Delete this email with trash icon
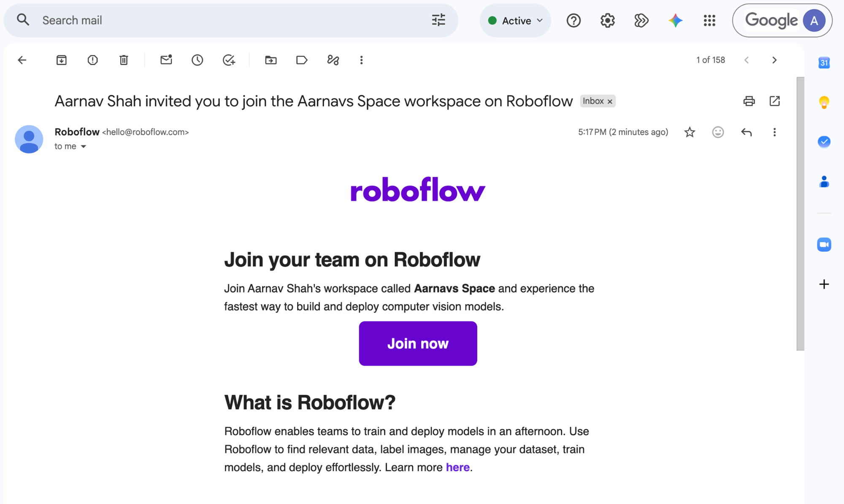 click(124, 60)
